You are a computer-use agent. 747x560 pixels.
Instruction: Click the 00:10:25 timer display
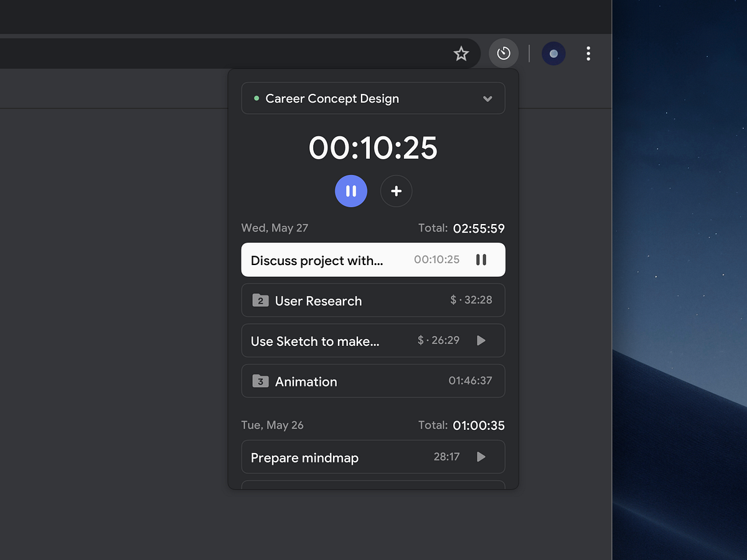click(373, 148)
